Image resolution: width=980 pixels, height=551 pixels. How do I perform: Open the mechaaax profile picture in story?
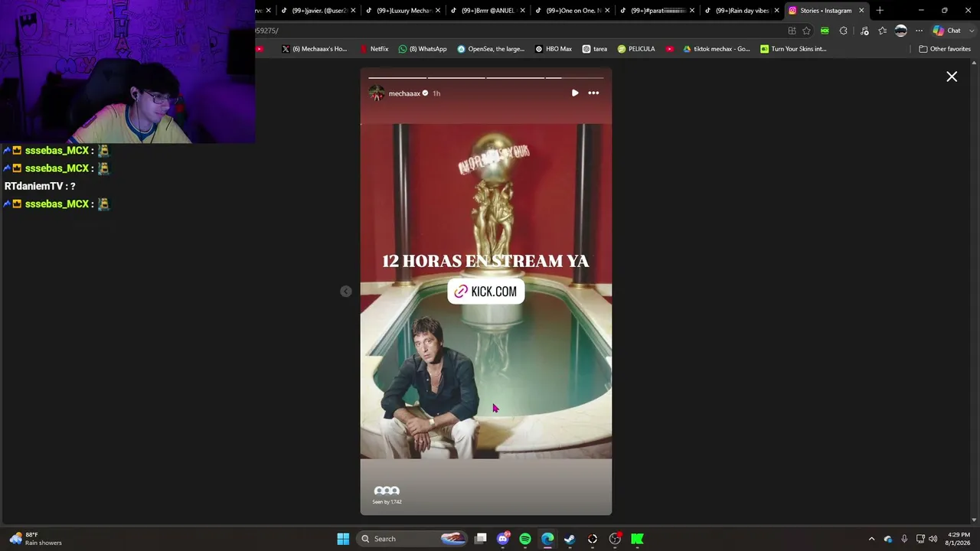click(x=377, y=93)
